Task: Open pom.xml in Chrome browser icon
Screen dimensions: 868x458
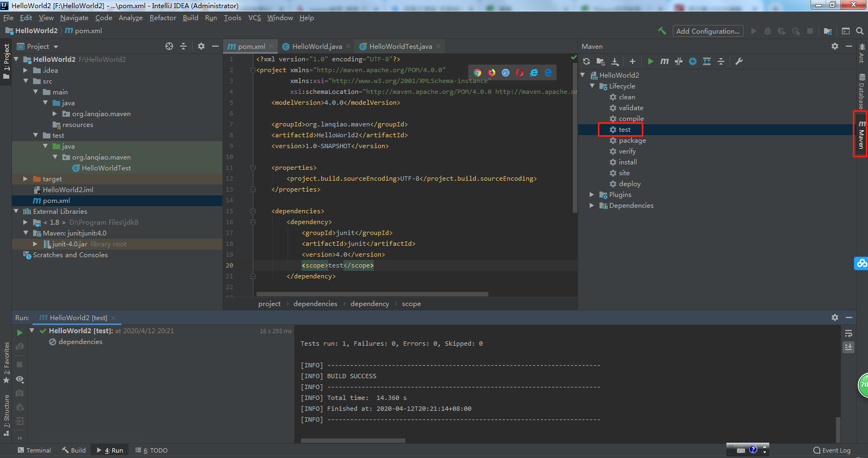Action: pyautogui.click(x=477, y=73)
